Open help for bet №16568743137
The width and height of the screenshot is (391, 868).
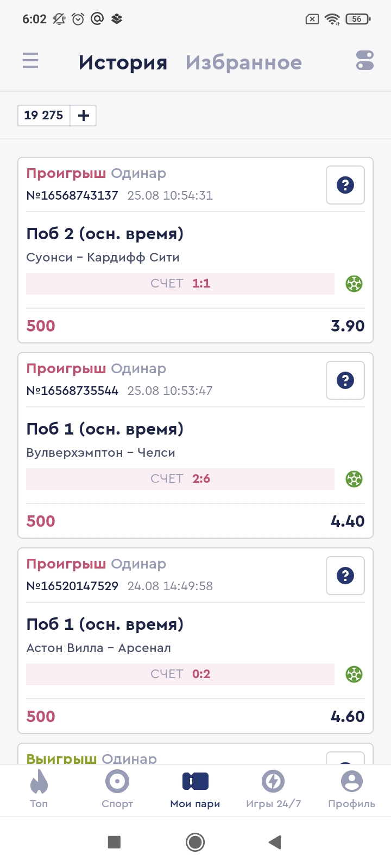click(345, 185)
